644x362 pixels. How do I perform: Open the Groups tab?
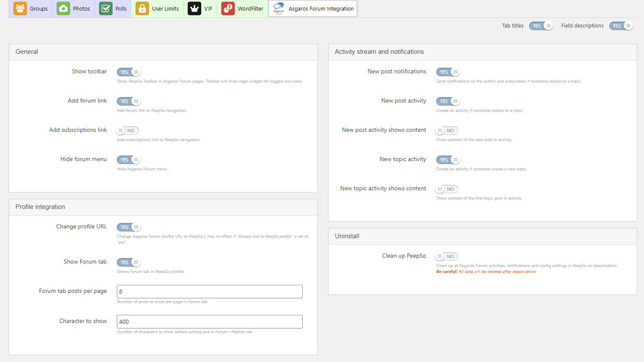coord(31,9)
